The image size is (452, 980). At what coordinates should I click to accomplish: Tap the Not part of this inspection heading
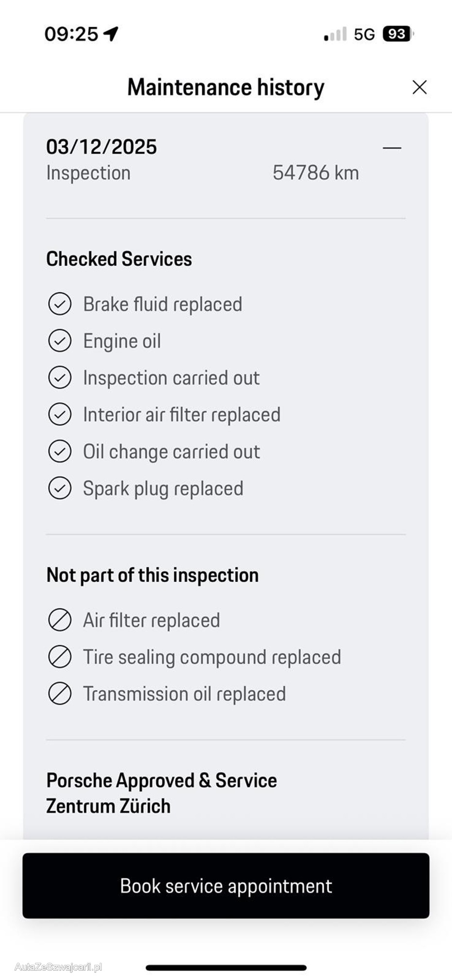152,575
